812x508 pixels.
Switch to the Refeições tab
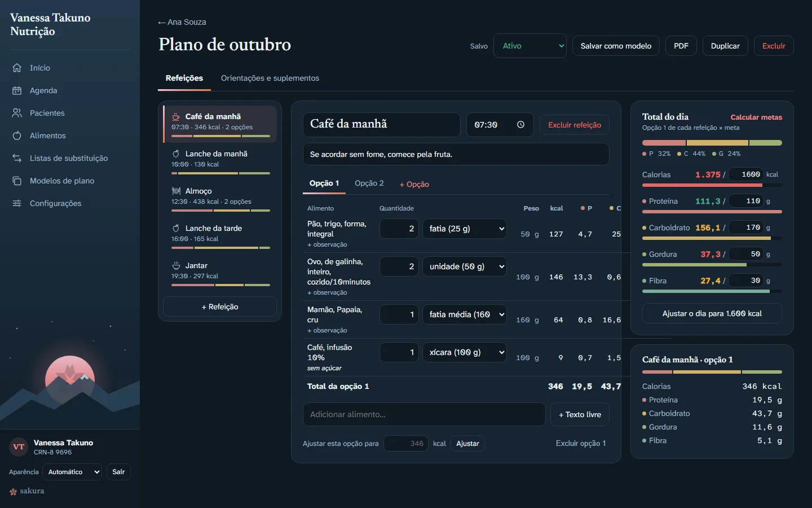point(184,78)
